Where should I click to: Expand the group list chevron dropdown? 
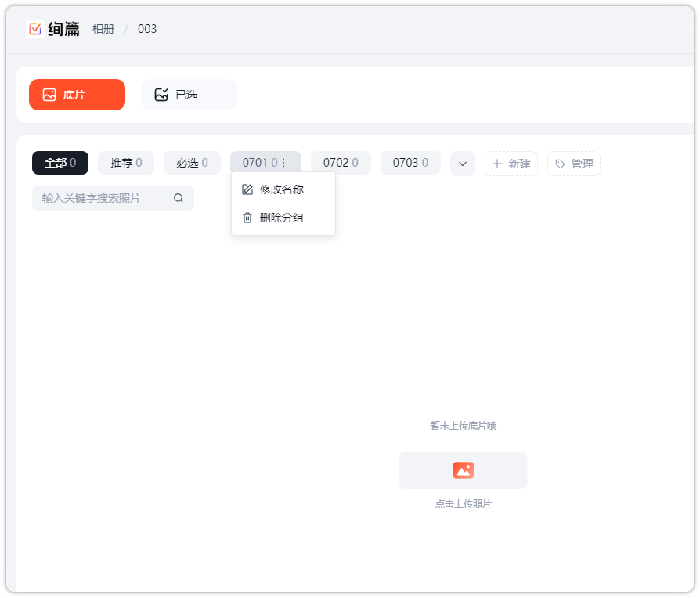point(462,164)
